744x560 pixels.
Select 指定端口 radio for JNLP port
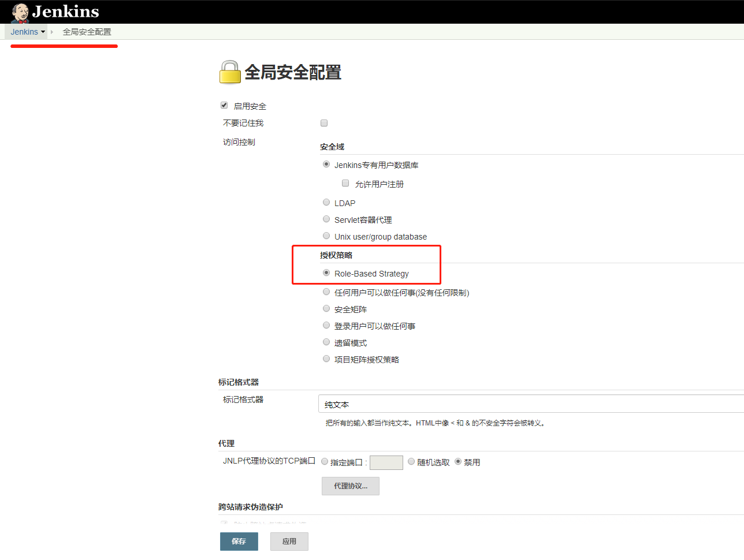(325, 461)
